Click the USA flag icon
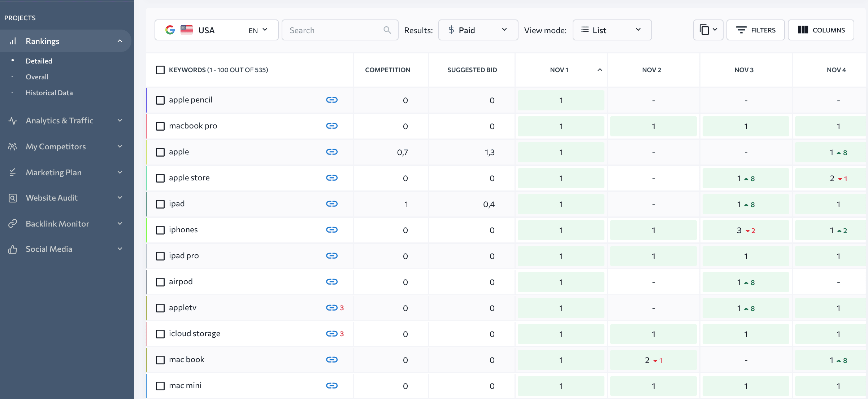This screenshot has width=868, height=399. coord(187,30)
